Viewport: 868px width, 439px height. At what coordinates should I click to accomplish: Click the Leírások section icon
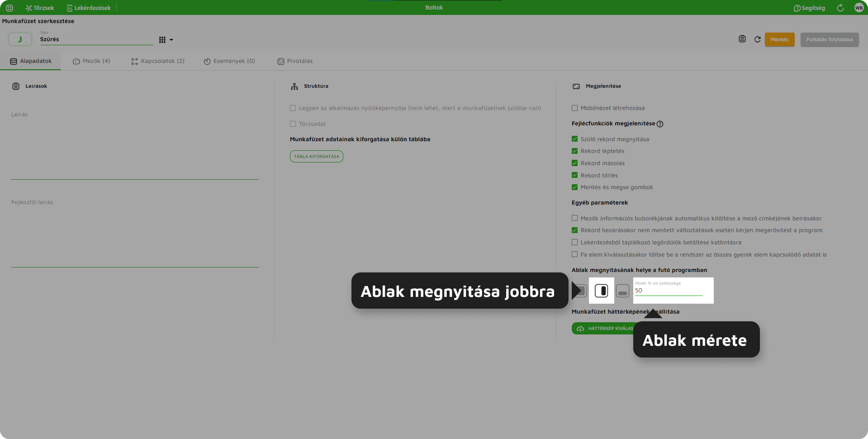(x=16, y=86)
